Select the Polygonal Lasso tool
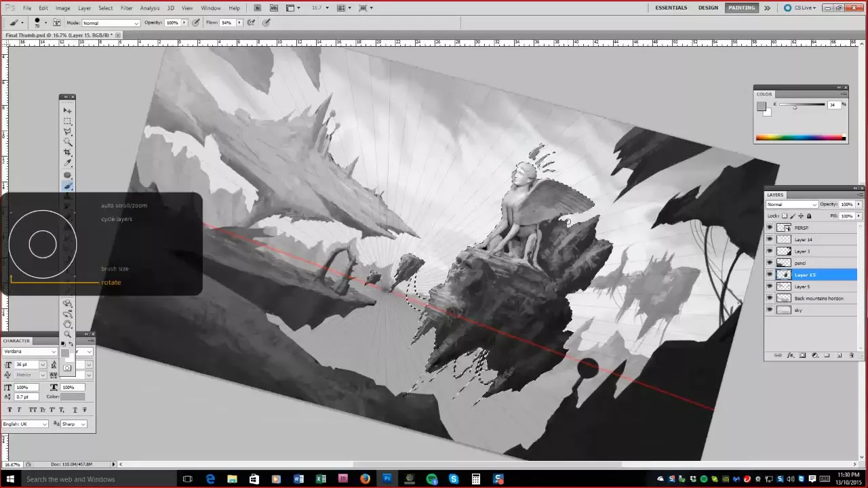The height and width of the screenshot is (488, 868). pyautogui.click(x=68, y=131)
